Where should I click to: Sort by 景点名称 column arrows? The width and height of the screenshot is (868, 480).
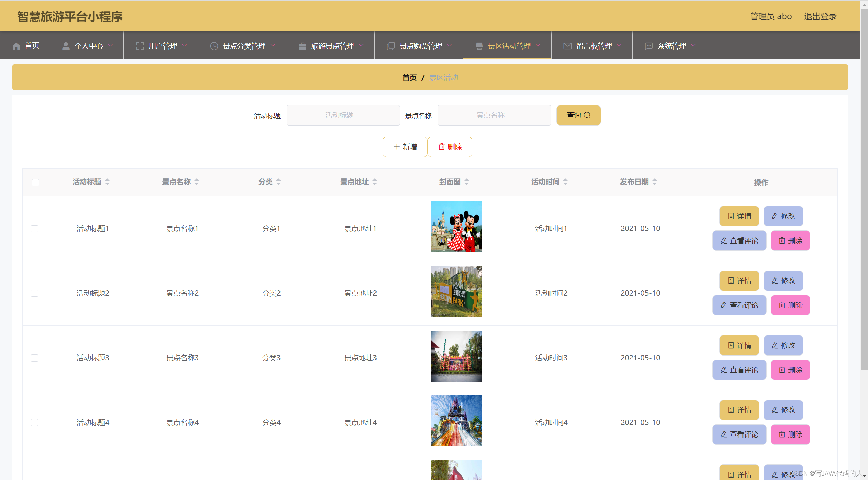(x=197, y=182)
